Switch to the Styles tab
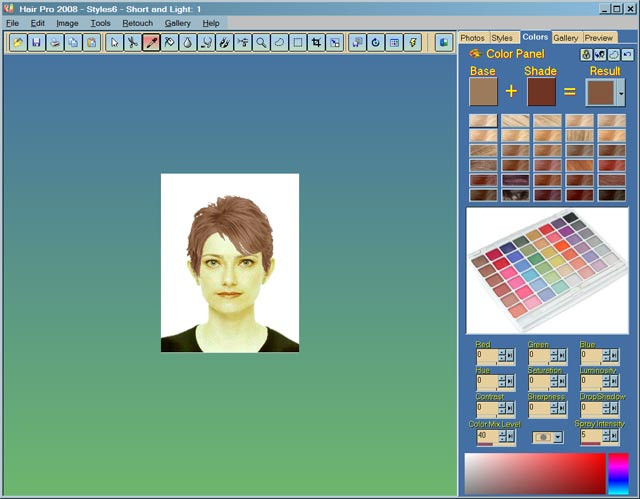This screenshot has width=640, height=499. point(502,37)
